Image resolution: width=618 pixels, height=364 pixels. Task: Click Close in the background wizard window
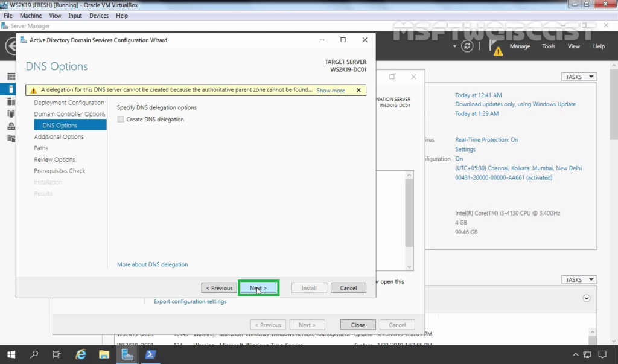[x=358, y=325]
